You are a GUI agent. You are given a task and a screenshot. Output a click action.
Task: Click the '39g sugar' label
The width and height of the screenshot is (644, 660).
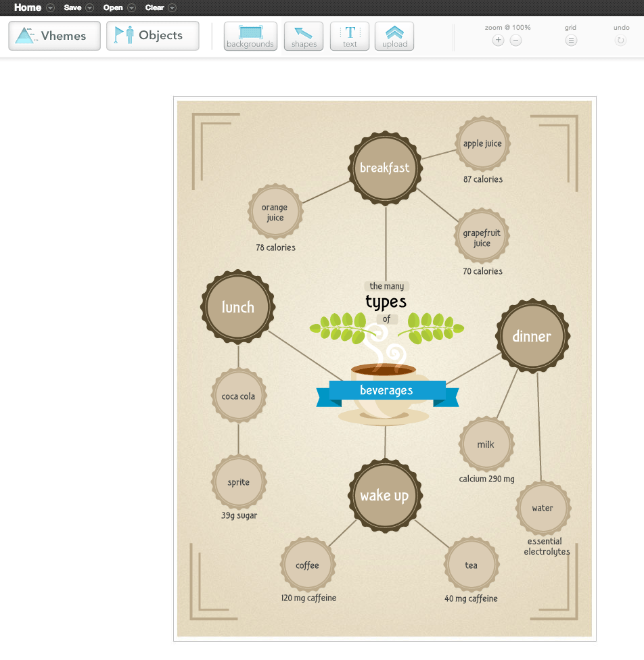point(239,515)
